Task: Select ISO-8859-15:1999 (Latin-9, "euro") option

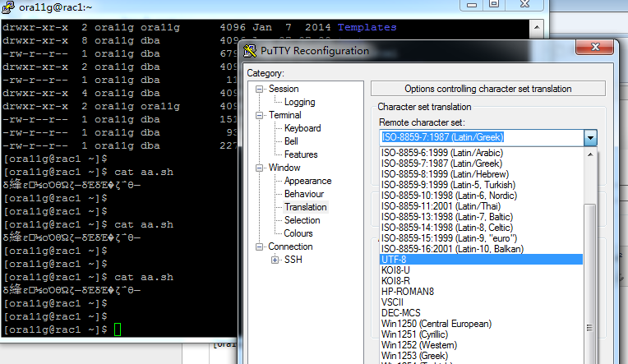Action: [481, 237]
